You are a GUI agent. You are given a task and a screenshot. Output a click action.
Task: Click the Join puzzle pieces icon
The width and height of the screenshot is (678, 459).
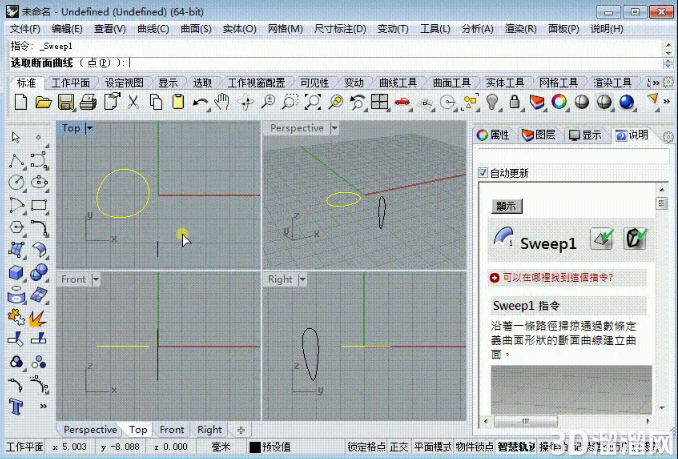click(x=16, y=317)
